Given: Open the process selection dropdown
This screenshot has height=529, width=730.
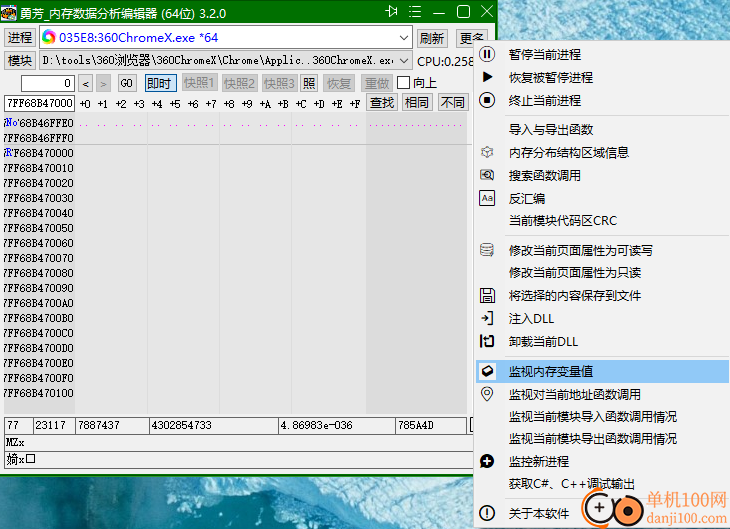Looking at the screenshot, I should click(404, 38).
